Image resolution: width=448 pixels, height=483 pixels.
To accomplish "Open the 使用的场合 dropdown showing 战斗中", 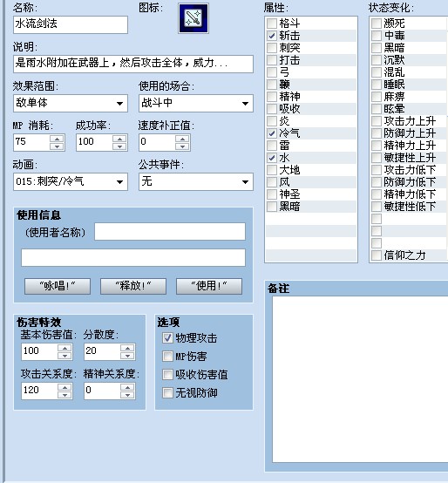I will [196, 103].
